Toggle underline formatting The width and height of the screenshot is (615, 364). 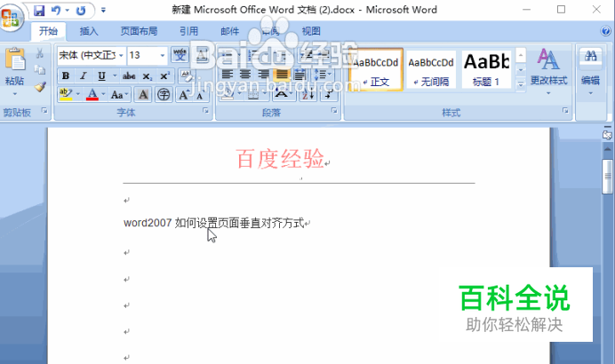click(x=101, y=76)
